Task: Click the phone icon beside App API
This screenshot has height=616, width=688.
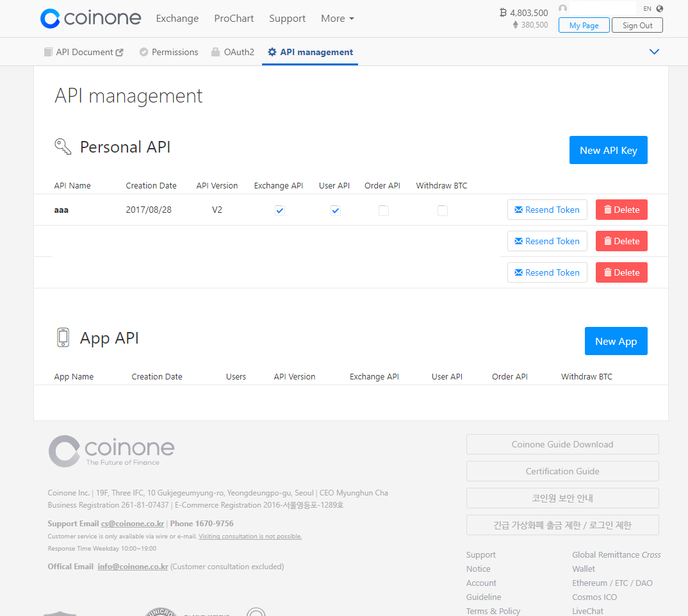Action: pyautogui.click(x=63, y=338)
